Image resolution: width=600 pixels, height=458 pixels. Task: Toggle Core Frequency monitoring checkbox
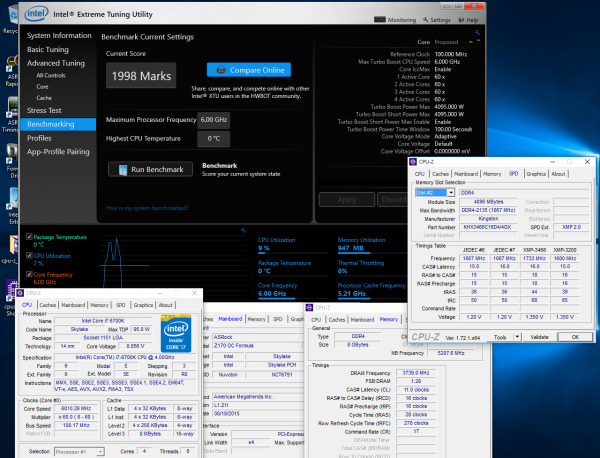(29, 274)
